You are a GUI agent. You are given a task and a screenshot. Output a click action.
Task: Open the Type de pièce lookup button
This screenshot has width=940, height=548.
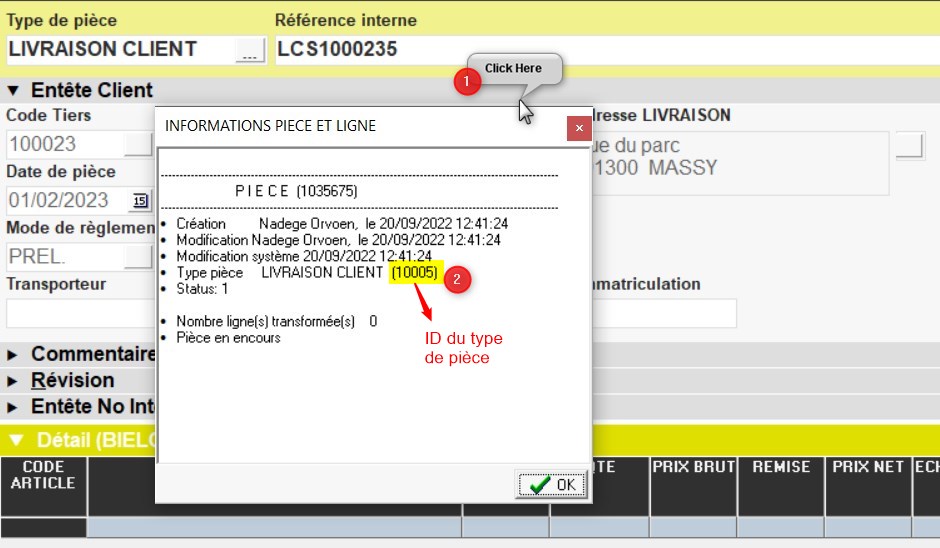tap(250, 51)
